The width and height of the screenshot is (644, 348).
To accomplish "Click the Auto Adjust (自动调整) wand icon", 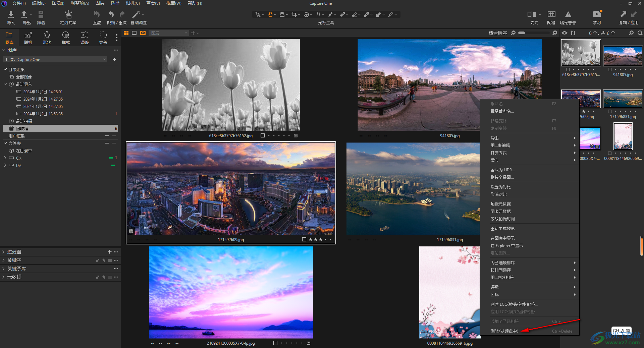I will coord(136,15).
